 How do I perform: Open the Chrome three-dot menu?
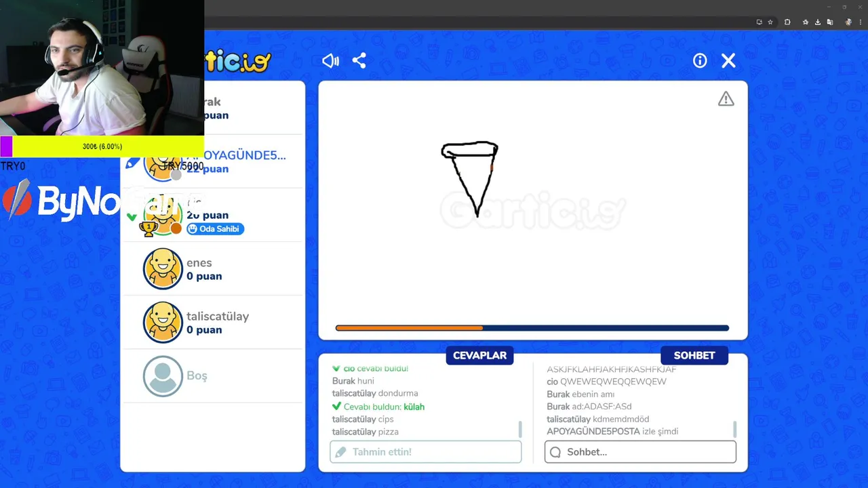tap(861, 22)
